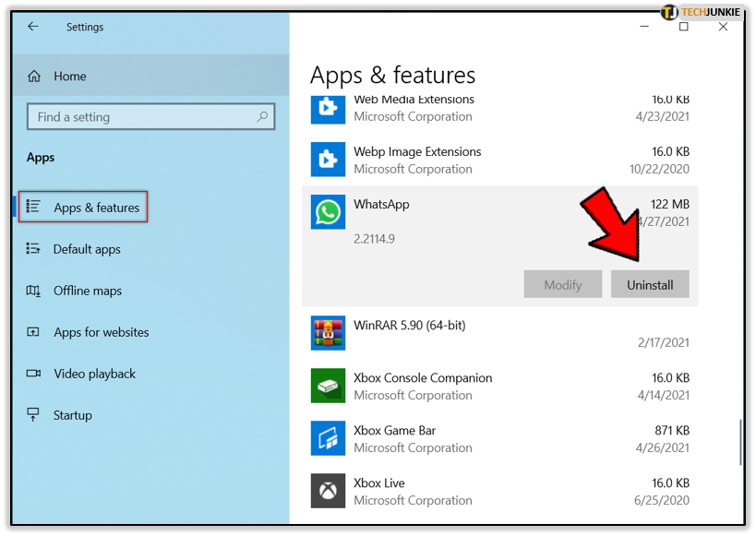
Task: Click the Xbox Console Companion icon
Action: [328, 386]
